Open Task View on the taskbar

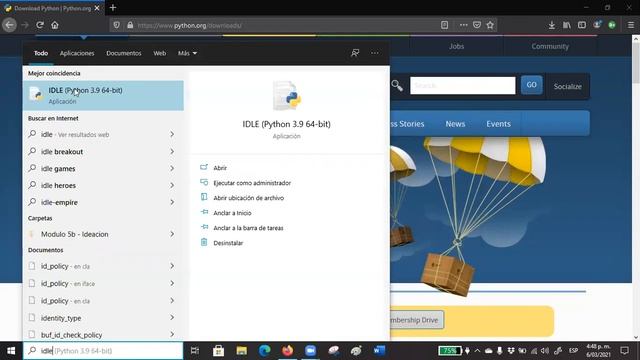[195, 351]
